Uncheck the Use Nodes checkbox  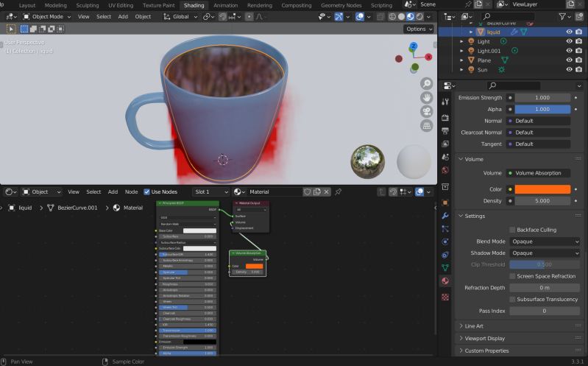click(x=147, y=191)
